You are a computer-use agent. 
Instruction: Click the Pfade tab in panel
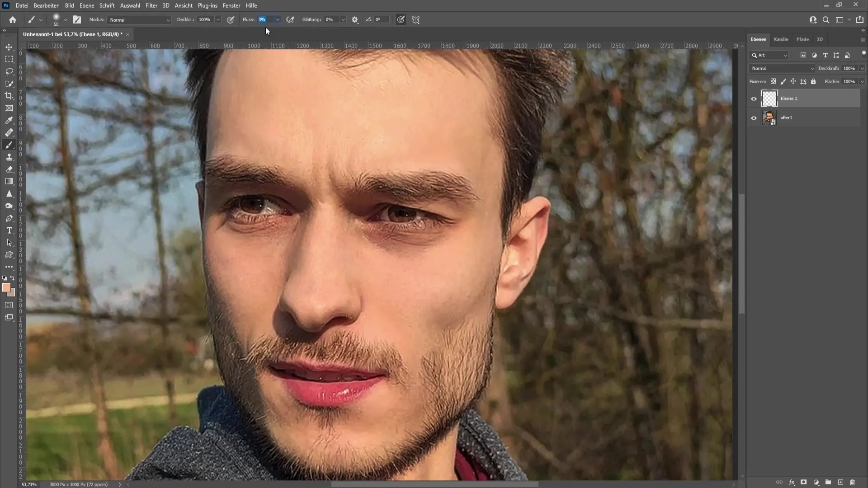802,39
